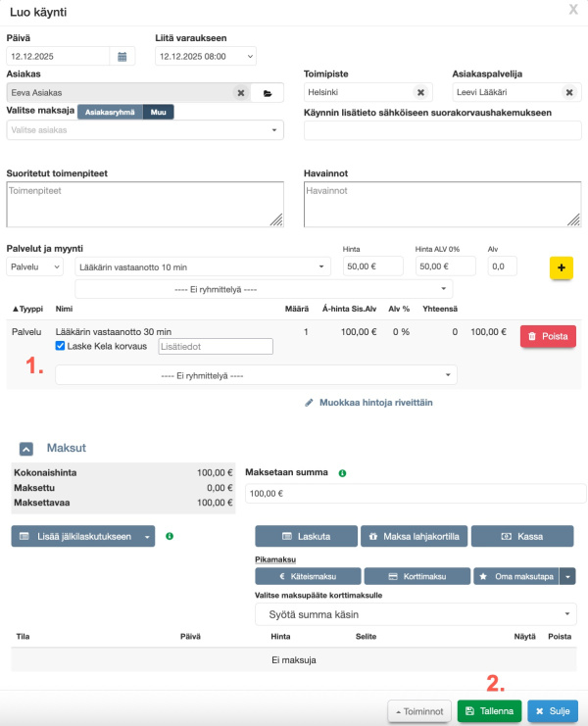This screenshot has height=726, width=588.
Task: Open Oma maksutapa dropdown arrow
Action: tap(568, 577)
